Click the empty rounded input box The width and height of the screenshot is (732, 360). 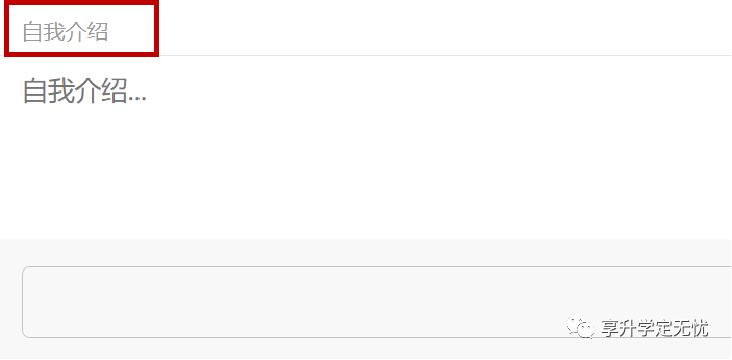pos(377,302)
